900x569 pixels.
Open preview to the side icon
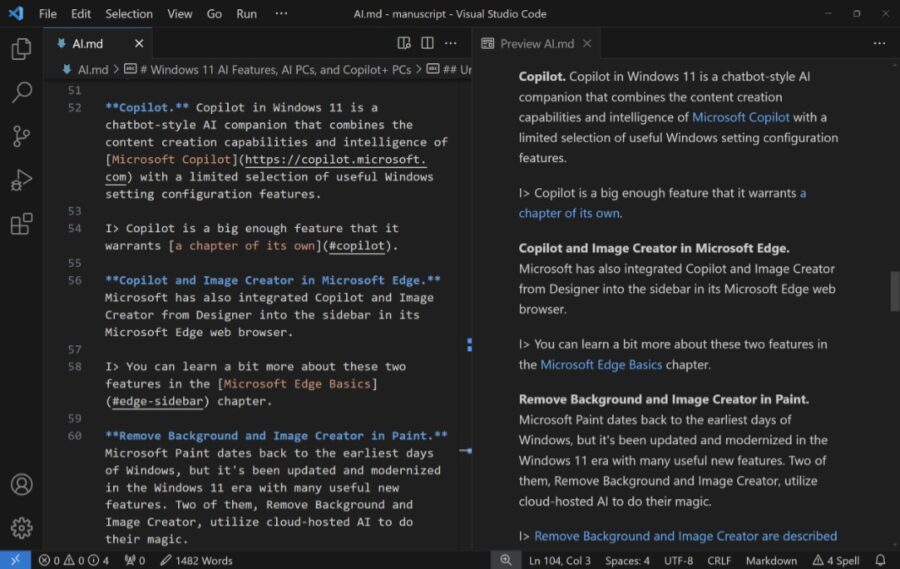(404, 44)
